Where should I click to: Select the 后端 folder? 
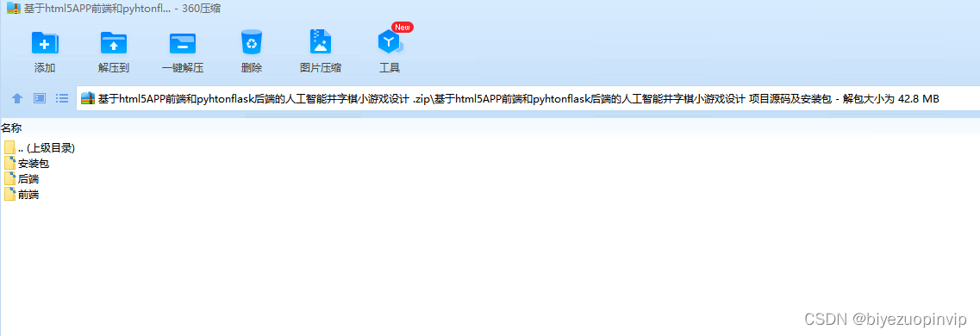[22, 178]
